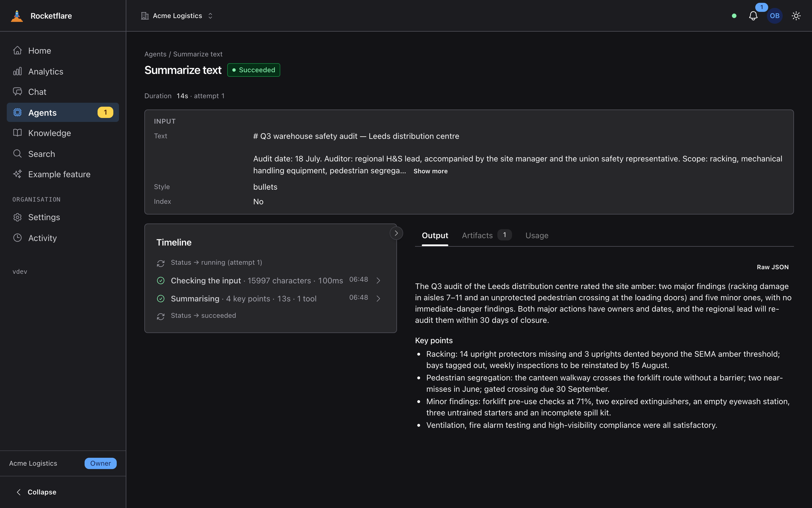Click the Succeeded status badge
812x508 pixels.
coord(254,70)
